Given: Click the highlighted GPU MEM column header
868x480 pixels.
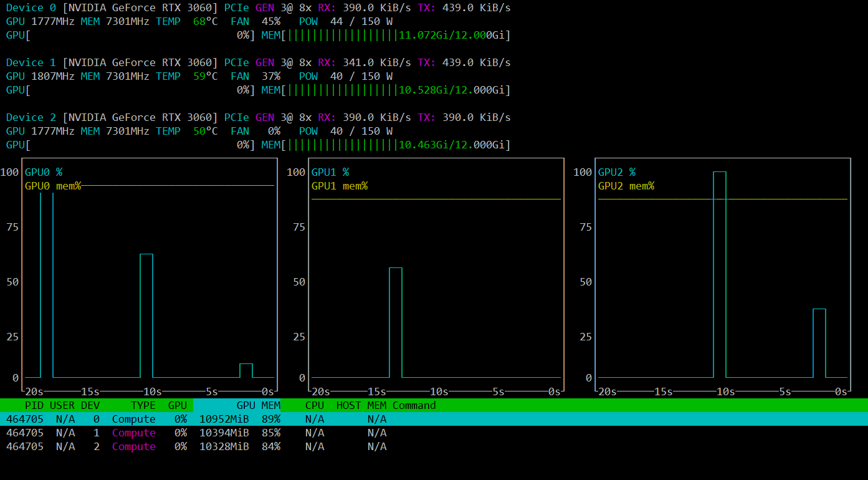Looking at the screenshot, I should [x=237, y=405].
